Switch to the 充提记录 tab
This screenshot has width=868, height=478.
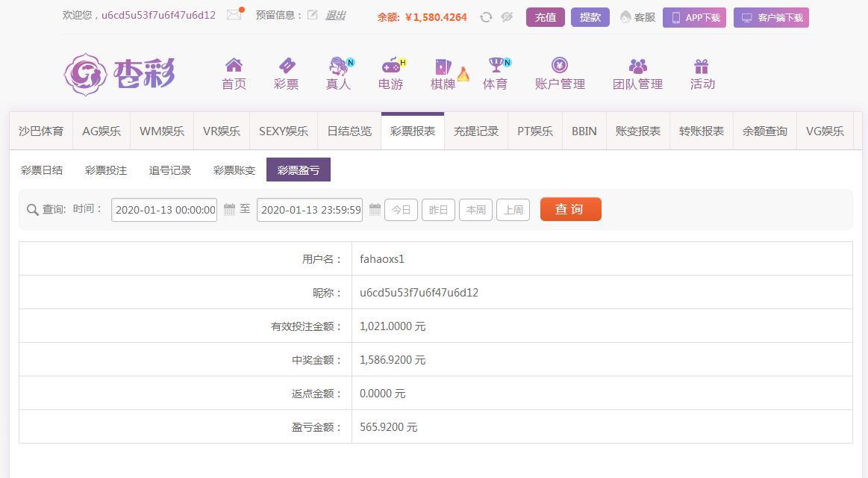click(x=476, y=131)
